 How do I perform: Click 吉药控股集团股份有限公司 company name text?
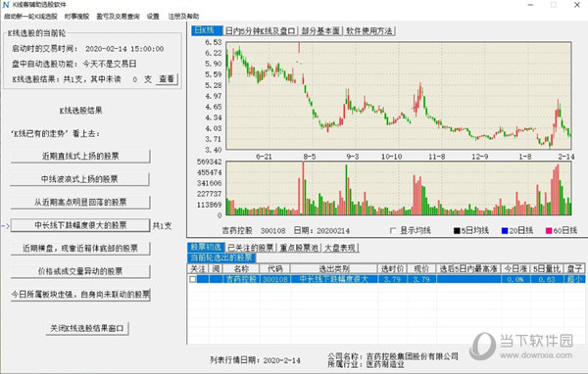tap(413, 356)
